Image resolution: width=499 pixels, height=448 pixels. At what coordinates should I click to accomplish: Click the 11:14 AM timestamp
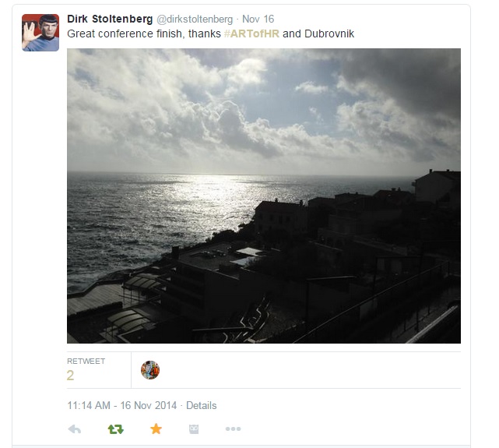[89, 405]
